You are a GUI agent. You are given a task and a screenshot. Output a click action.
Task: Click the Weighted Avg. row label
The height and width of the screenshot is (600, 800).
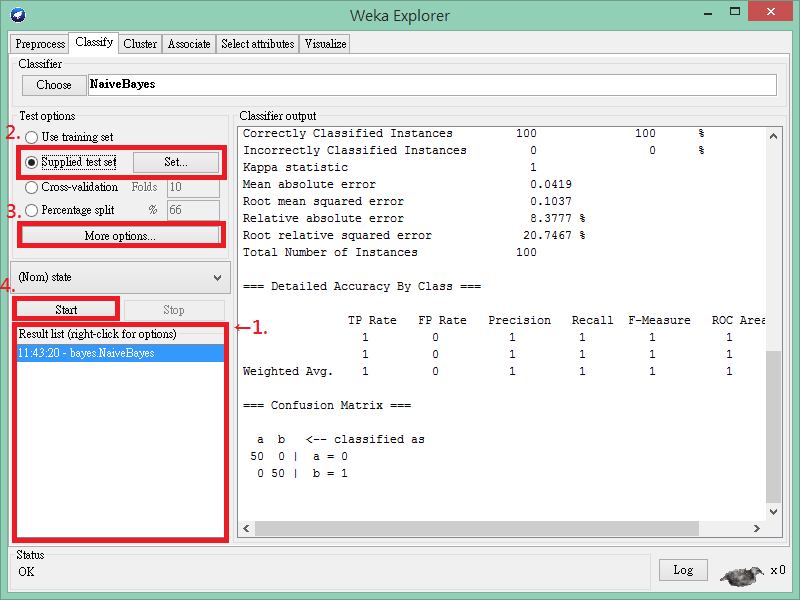[x=288, y=371]
